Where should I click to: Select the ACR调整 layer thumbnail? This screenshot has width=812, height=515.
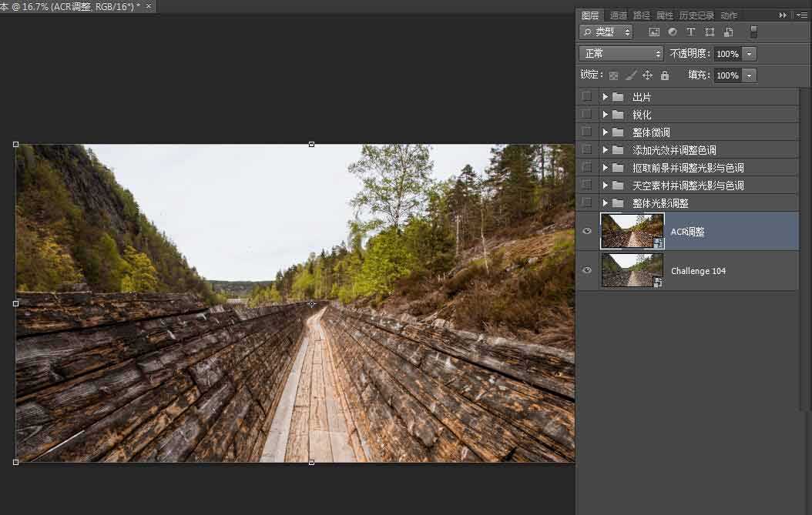632,231
